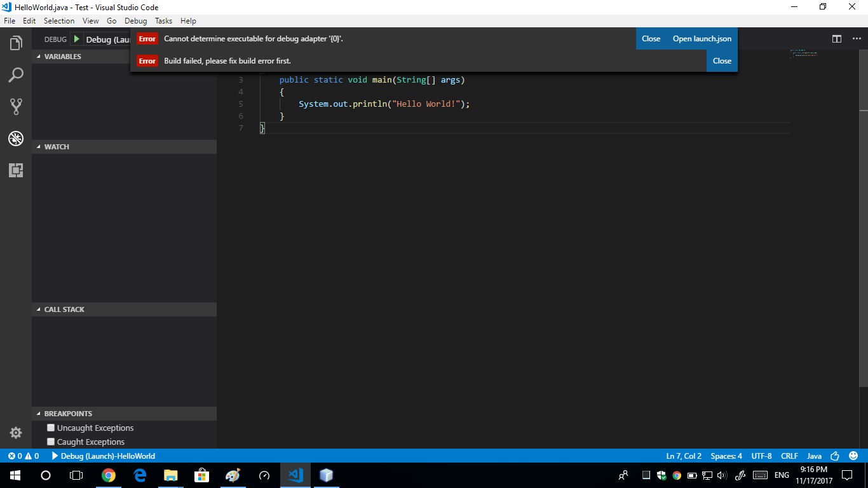Click Ln 7, Col 2 cursor position
The width and height of the screenshot is (868, 488).
pos(684,456)
